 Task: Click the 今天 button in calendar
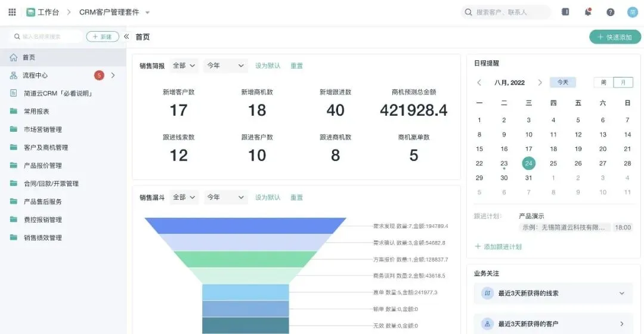563,82
